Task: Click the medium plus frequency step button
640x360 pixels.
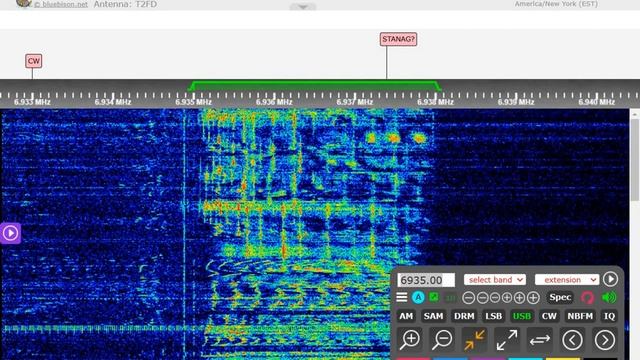Action: [519, 298]
